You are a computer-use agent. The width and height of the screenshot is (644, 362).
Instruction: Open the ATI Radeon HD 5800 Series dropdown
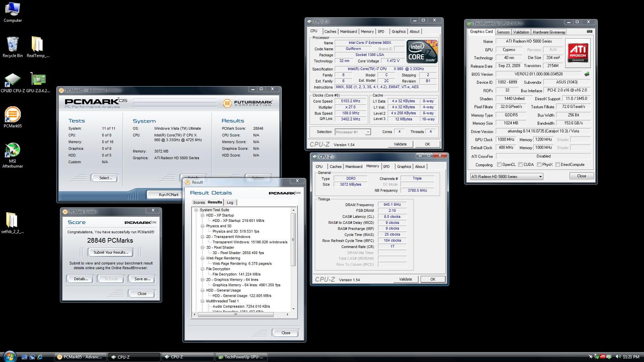point(506,176)
